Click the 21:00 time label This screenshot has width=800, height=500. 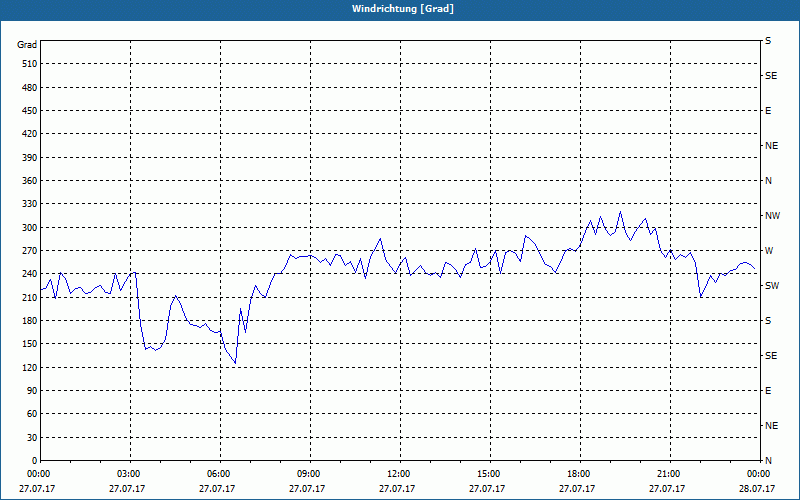tap(669, 474)
